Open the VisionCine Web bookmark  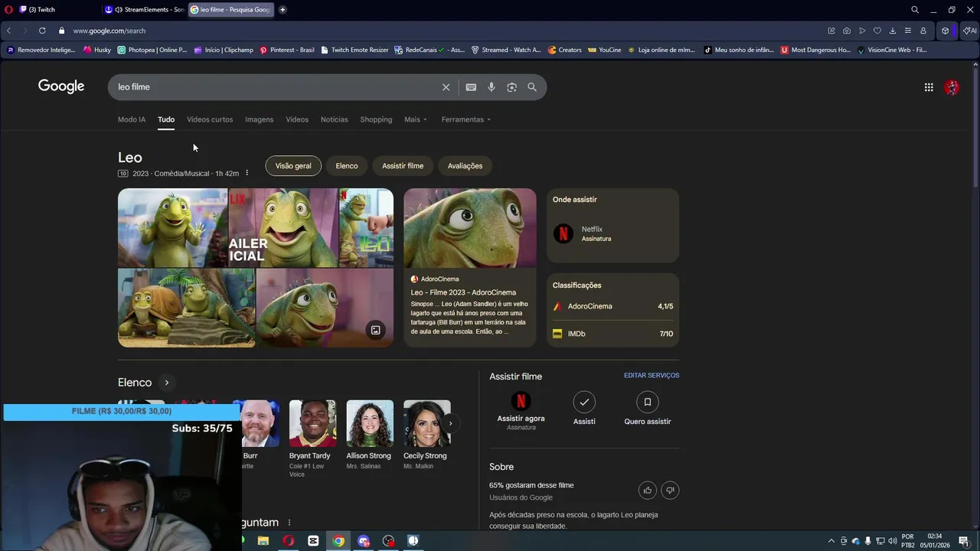892,50
